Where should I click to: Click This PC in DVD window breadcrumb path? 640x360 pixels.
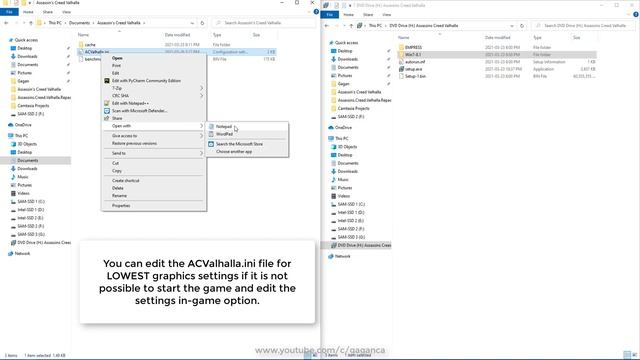pos(375,26)
